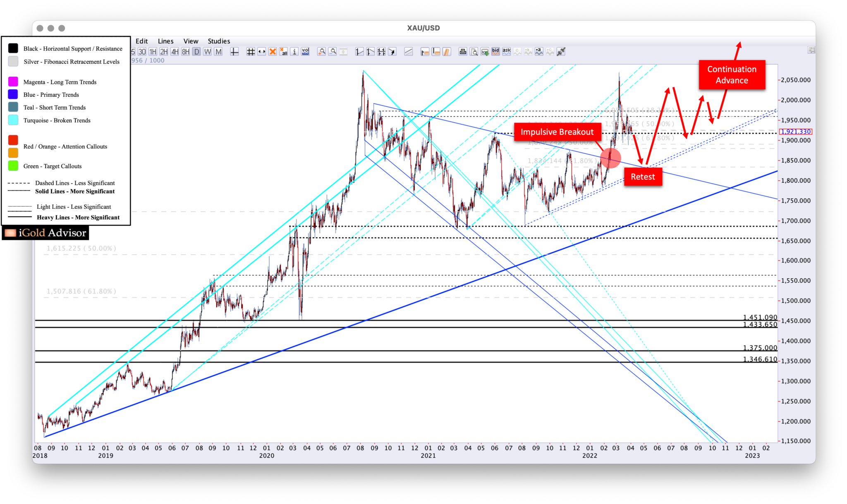
Task: Open the Lines menu
Action: [165, 41]
